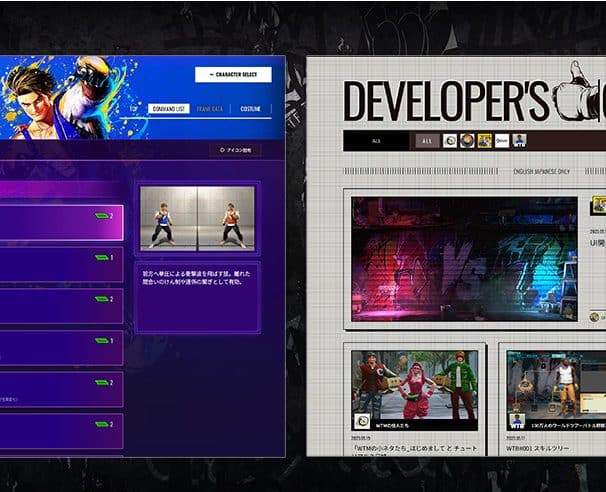
Task: Click the DEVELOPER'S header logo text
Action: tap(446, 101)
